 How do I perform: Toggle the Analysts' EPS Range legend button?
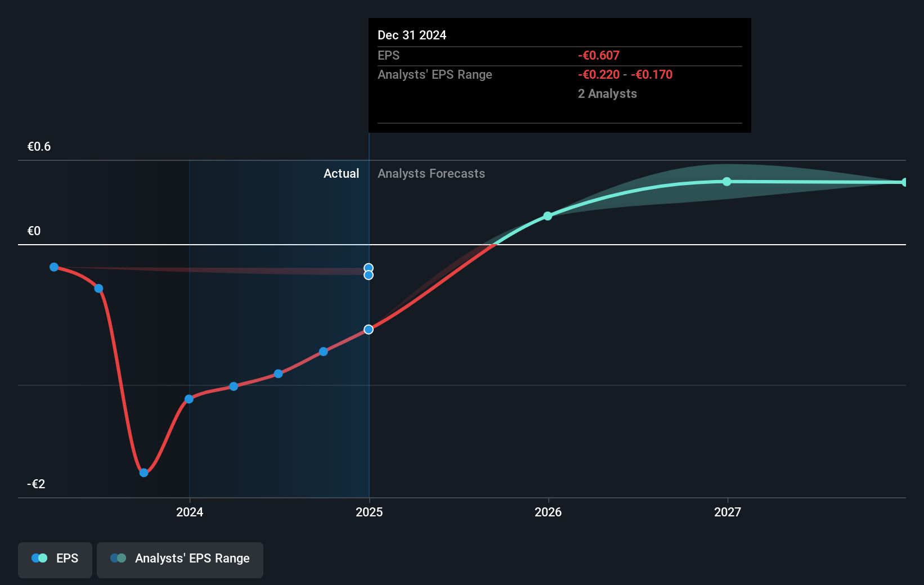coord(180,560)
